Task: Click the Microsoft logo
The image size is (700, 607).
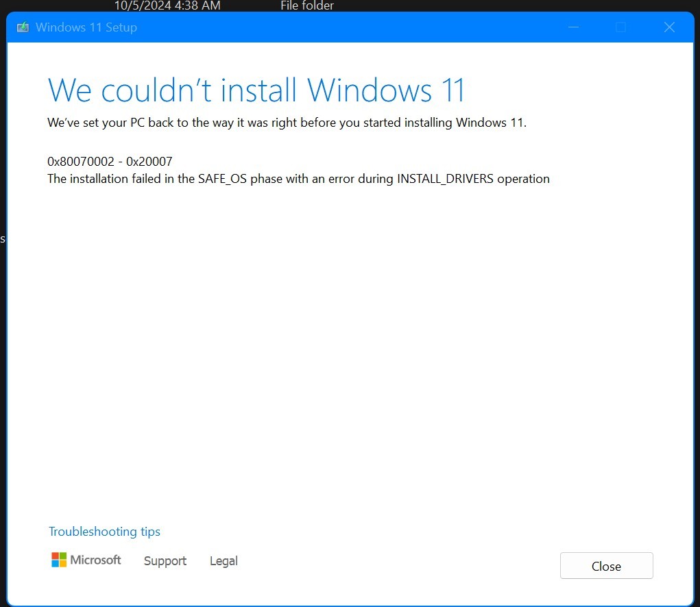Action: (86, 560)
